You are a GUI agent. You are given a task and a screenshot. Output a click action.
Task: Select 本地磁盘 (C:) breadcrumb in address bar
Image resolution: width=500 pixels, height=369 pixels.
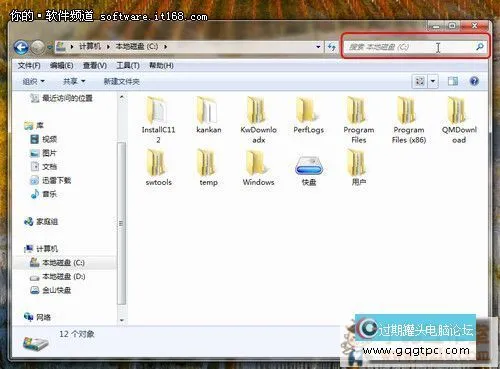137,46
